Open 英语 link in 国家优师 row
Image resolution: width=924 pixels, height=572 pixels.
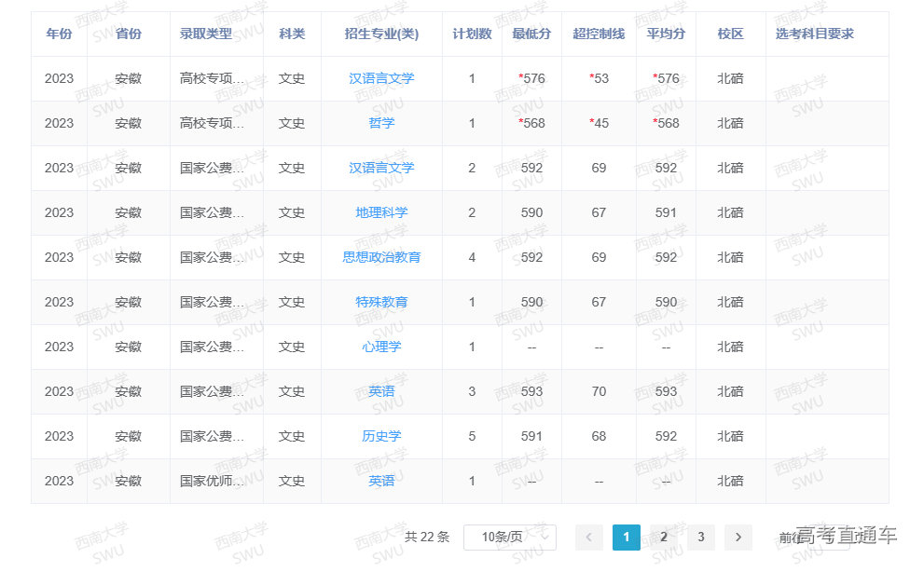point(381,481)
